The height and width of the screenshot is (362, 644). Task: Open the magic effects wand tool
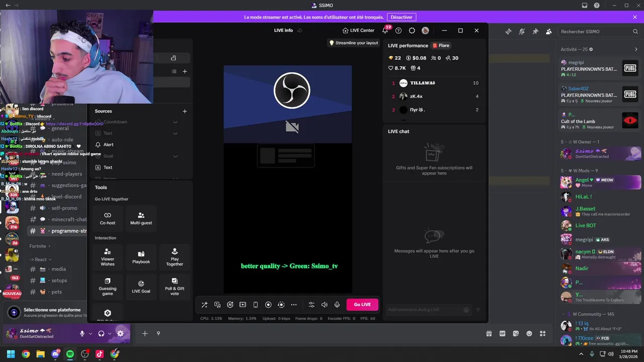point(204,305)
